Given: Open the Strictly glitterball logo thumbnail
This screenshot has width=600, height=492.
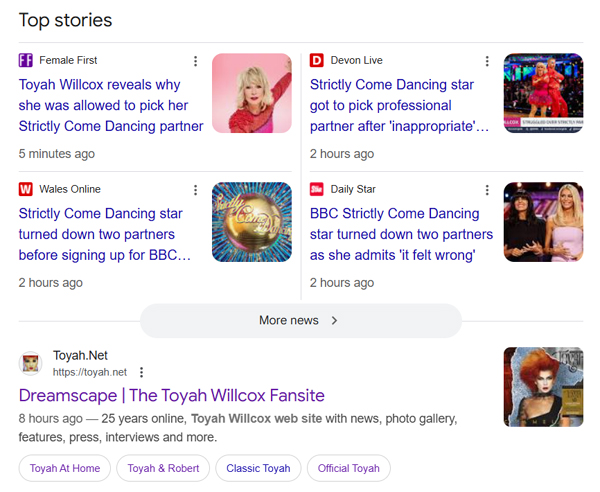Looking at the screenshot, I should pos(252,222).
